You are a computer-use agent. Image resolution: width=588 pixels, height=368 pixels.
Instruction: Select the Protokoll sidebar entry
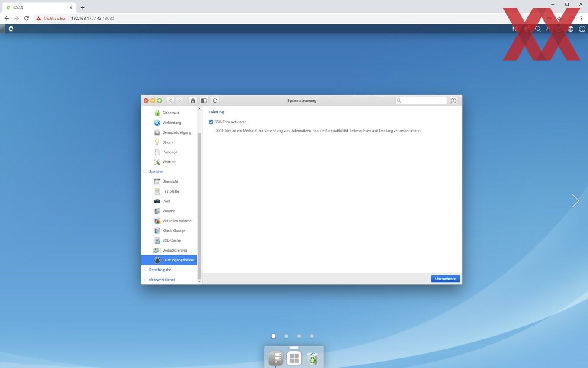tap(169, 152)
